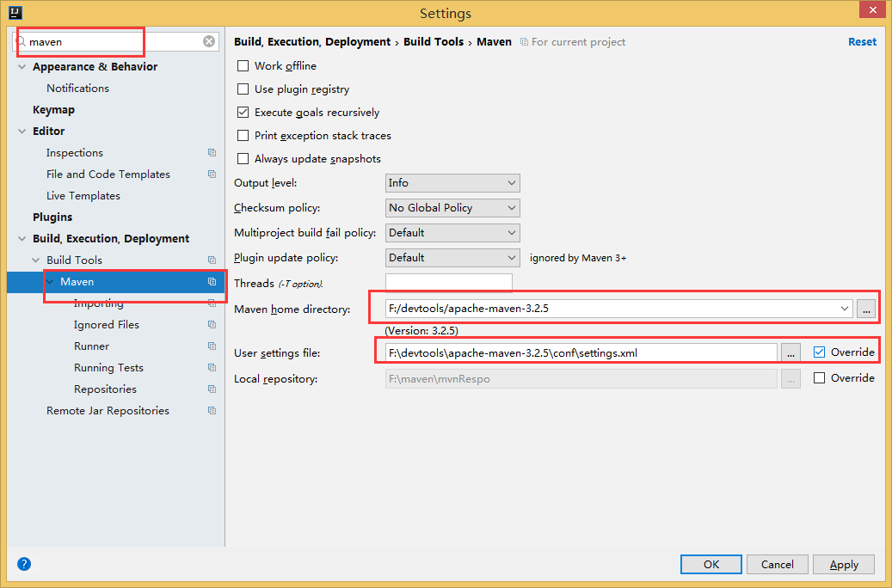This screenshot has height=588, width=892.
Task: Open the help question mark icon
Action: tap(24, 564)
